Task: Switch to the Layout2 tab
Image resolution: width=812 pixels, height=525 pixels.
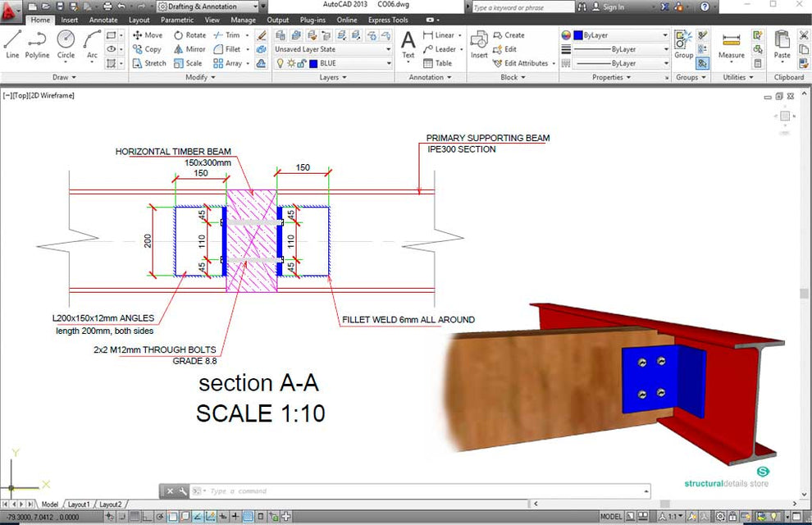Action: click(110, 504)
